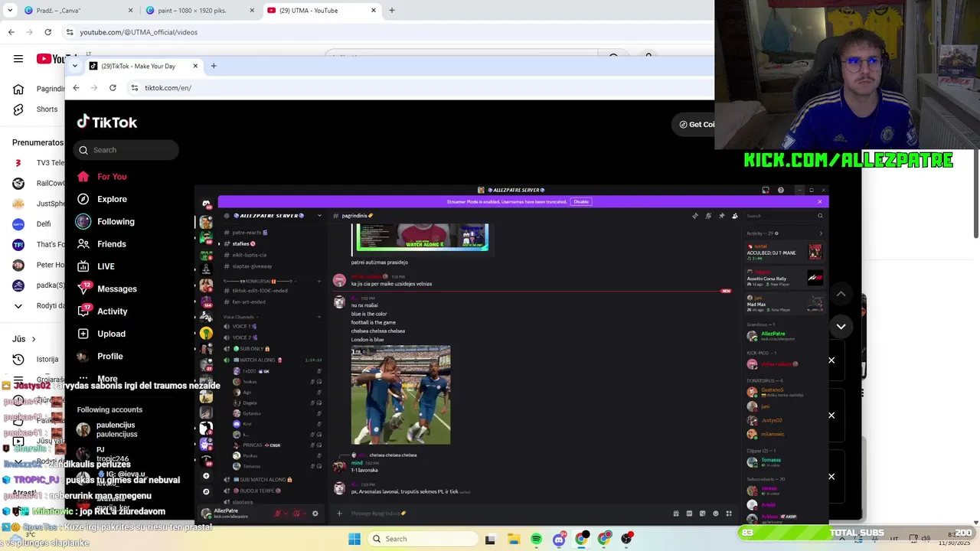The width and height of the screenshot is (980, 551).
Task: Open Discord direct messages home icon
Action: coord(206,204)
